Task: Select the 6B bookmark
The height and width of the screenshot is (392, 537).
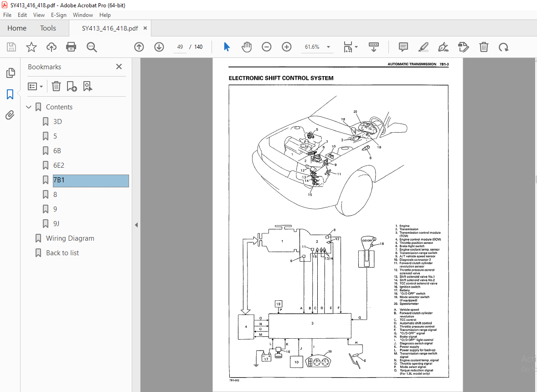Action: [x=57, y=150]
